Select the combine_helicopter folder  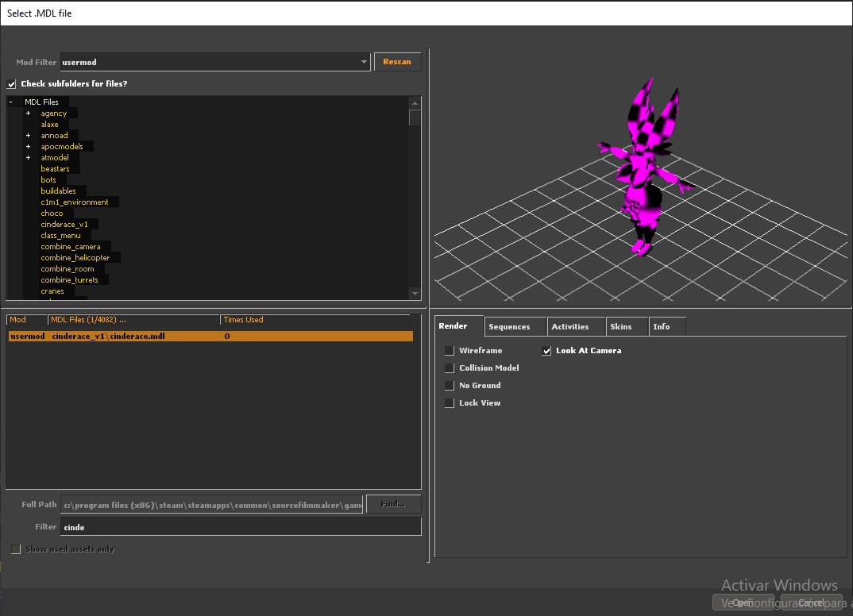(x=75, y=258)
